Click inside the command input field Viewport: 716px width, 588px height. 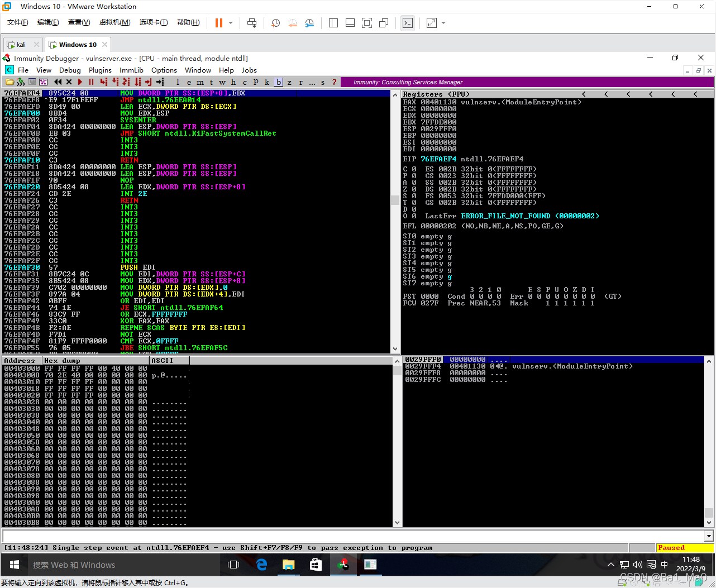click(x=353, y=536)
